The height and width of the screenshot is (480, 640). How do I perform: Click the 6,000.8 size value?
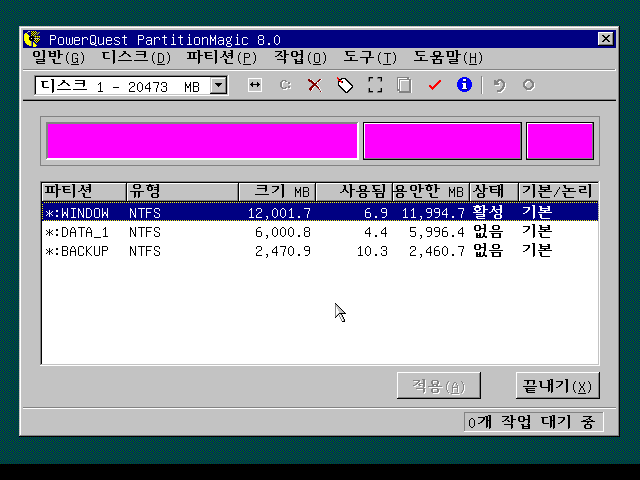click(x=283, y=232)
